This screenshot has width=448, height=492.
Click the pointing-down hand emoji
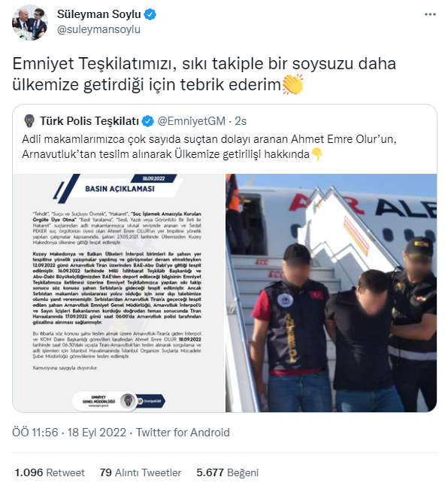(316, 154)
